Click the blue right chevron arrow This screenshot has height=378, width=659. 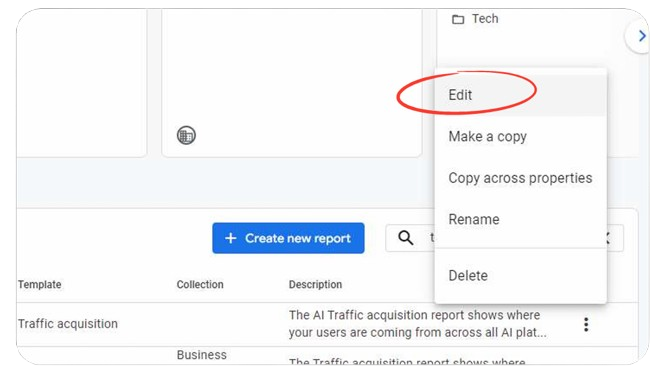click(x=642, y=36)
